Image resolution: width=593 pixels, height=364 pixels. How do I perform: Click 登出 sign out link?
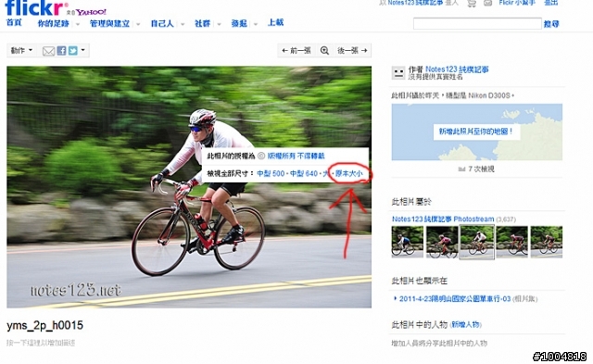pyautogui.click(x=550, y=3)
